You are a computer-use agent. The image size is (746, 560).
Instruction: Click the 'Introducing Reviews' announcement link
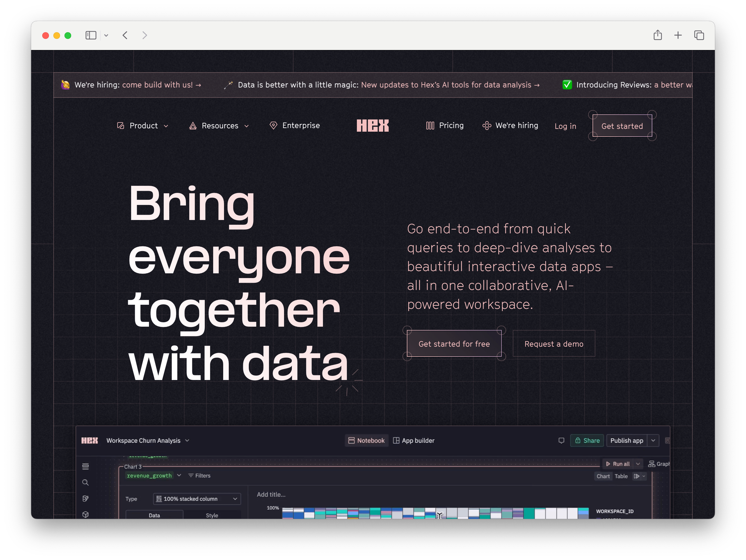pyautogui.click(x=634, y=85)
